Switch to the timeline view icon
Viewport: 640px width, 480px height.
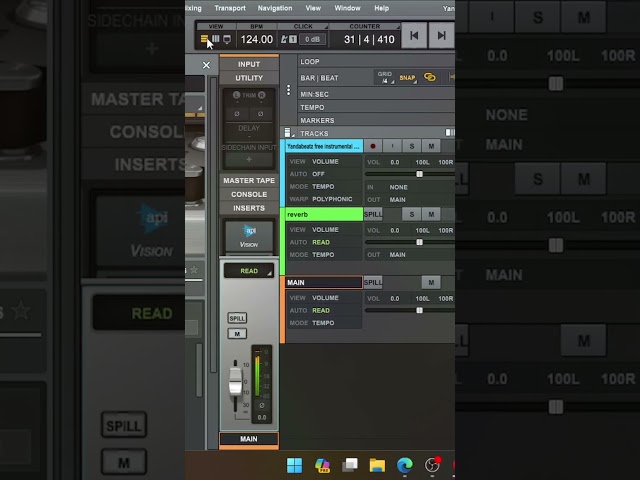tap(204, 39)
